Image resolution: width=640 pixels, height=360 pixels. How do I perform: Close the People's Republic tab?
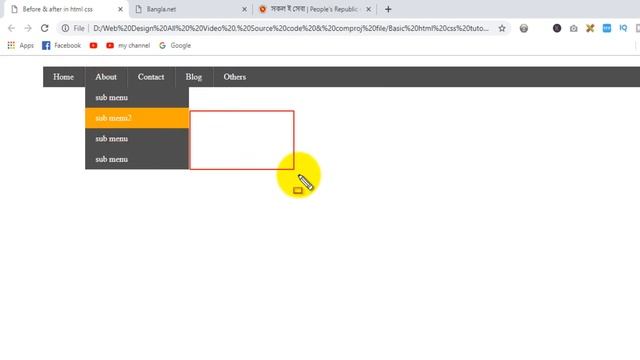pyautogui.click(x=369, y=9)
